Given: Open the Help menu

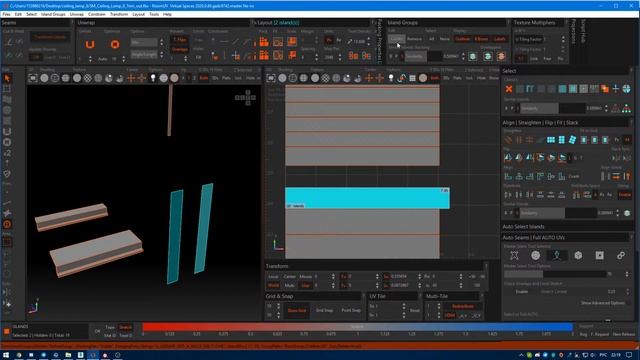Looking at the screenshot, I should 167,14.
